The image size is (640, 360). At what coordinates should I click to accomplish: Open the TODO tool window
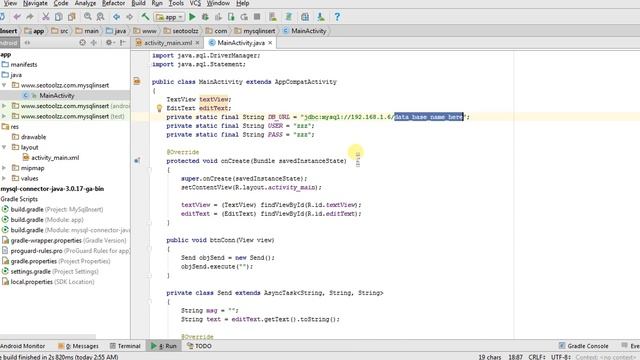(199, 346)
